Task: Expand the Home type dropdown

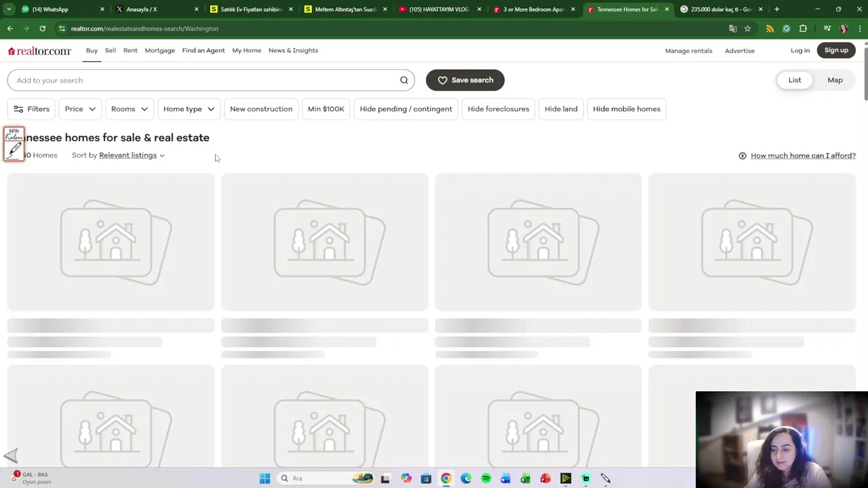Action: click(189, 109)
